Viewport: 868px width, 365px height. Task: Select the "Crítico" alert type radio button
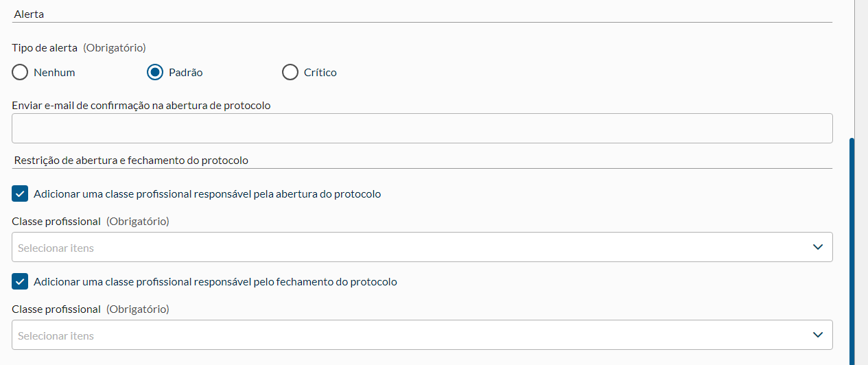[x=290, y=72]
